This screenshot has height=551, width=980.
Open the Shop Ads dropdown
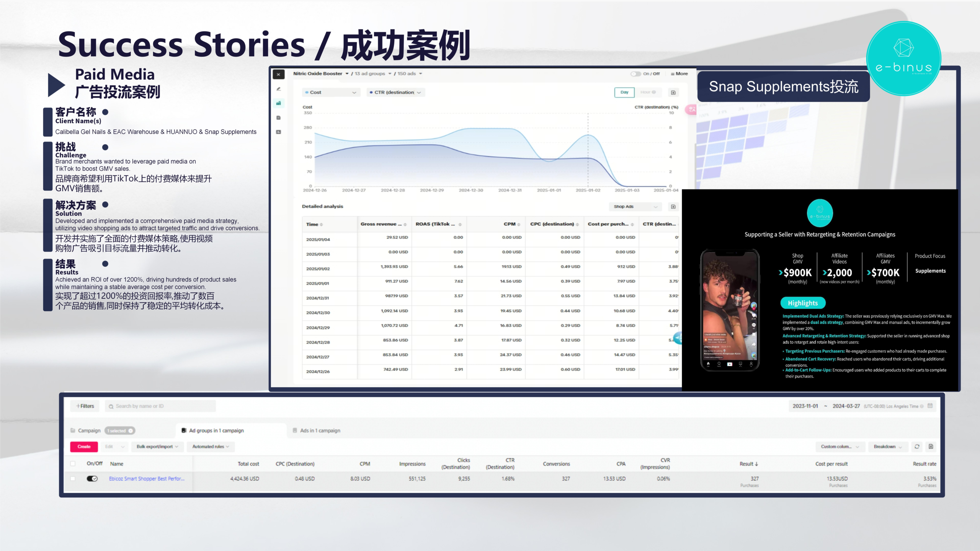click(x=635, y=207)
